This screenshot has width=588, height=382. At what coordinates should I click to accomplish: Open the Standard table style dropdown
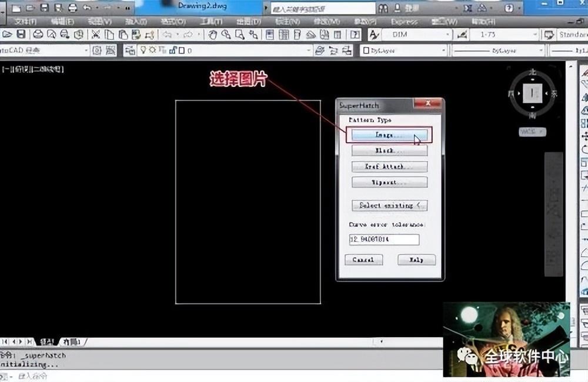(x=573, y=35)
